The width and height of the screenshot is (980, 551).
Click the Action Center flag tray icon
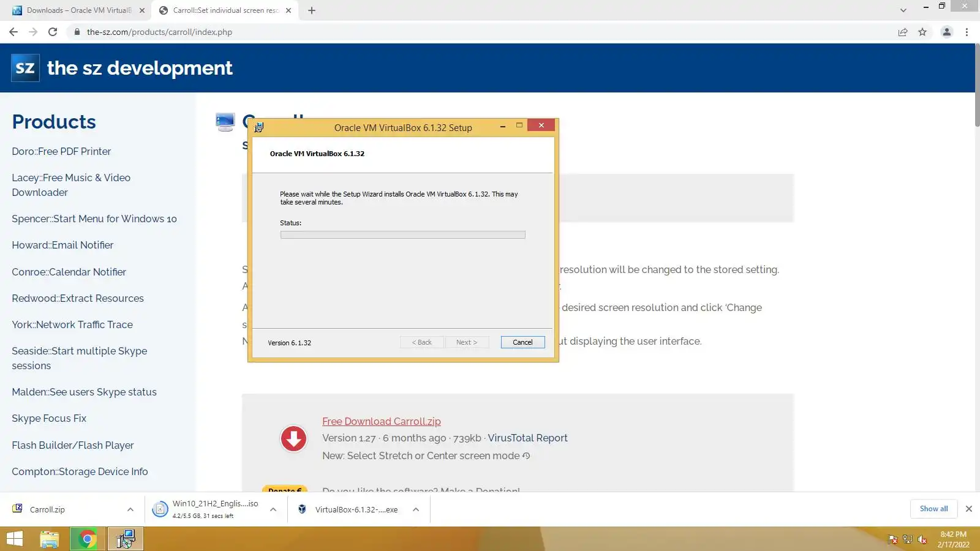(893, 539)
